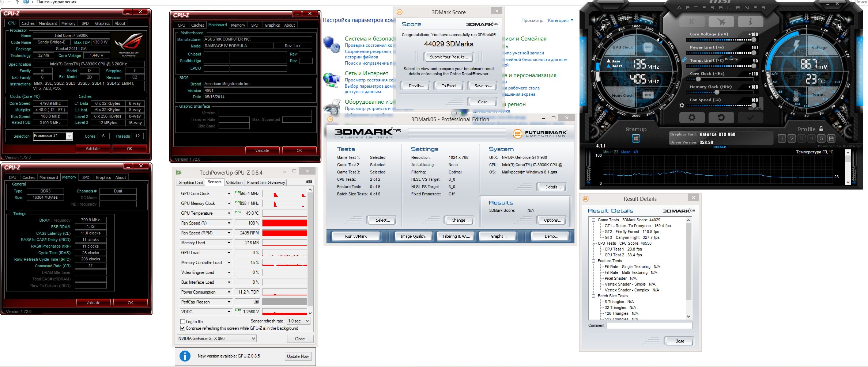The image size is (868, 367).
Task: Open NVIDIA GeForce GTX 960 device dropdown
Action: [x=217, y=339]
